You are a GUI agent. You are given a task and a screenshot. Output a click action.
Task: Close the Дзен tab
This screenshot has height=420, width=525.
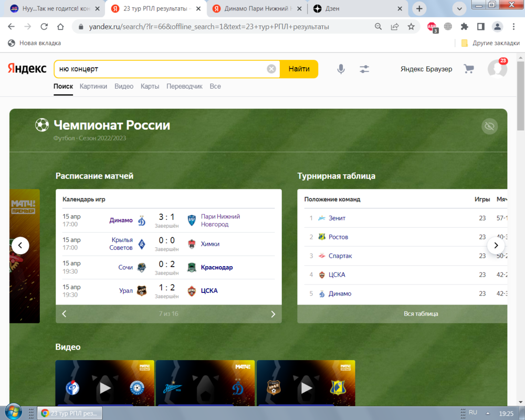coord(400,9)
